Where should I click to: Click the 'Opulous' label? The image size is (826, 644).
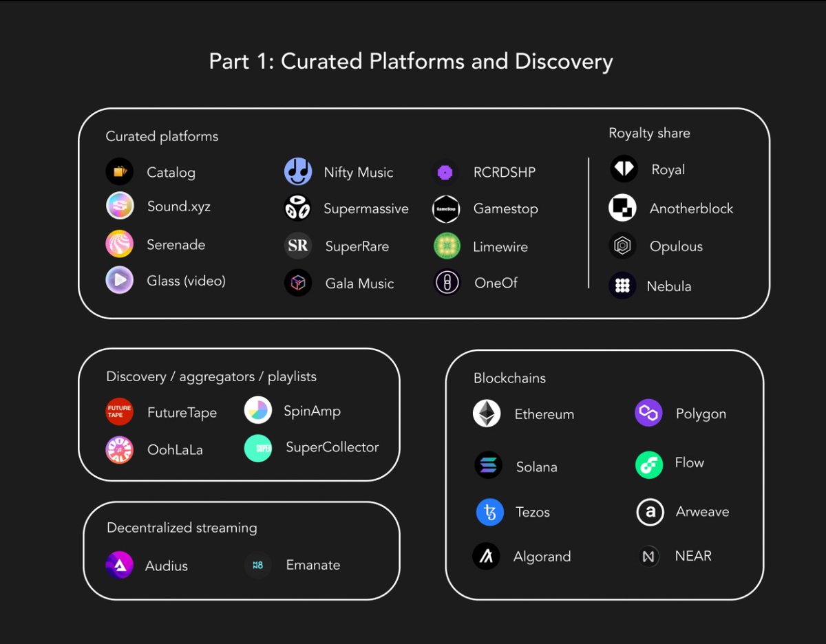677,246
